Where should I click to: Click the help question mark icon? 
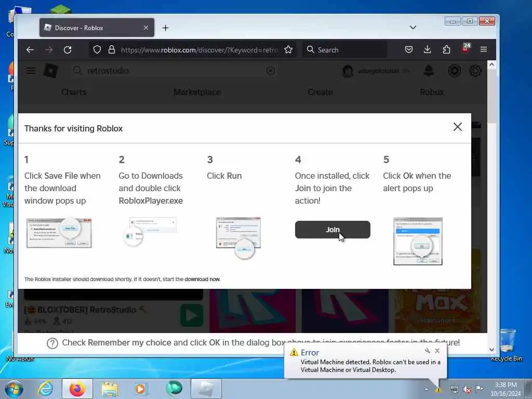tap(52, 343)
